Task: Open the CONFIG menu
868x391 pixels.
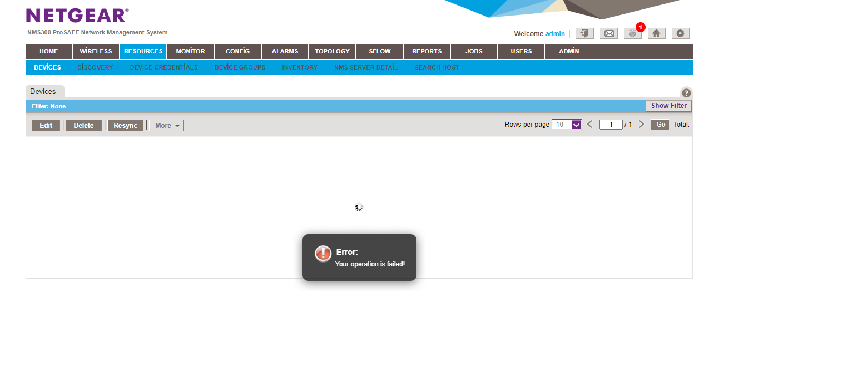Action: (238, 51)
